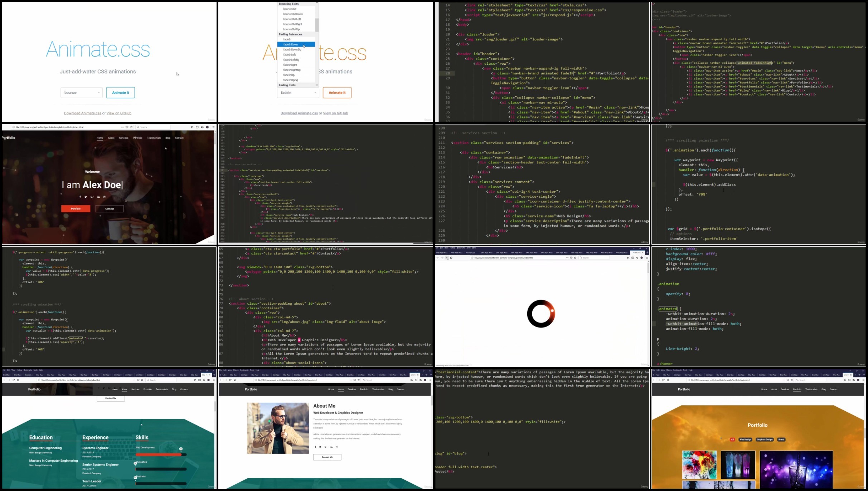The height and width of the screenshot is (491, 868).
Task: Open the 'bounce' animation select box
Action: (x=82, y=93)
